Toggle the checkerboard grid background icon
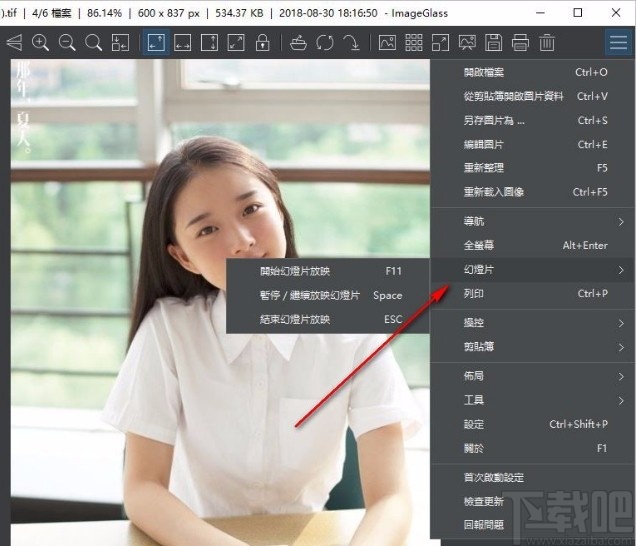The image size is (636, 546). [414, 43]
